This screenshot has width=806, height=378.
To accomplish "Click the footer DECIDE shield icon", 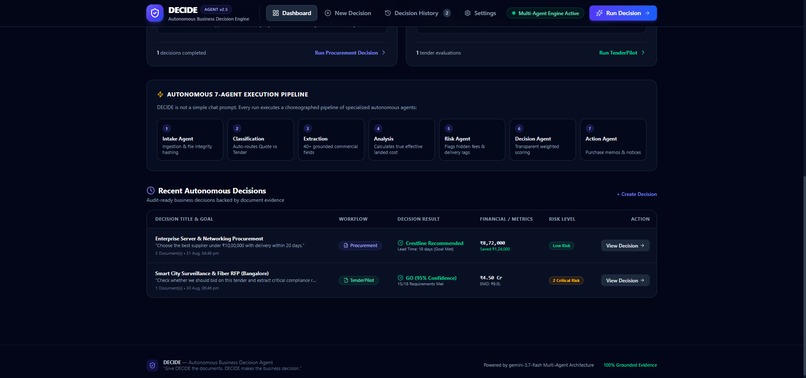I will tap(152, 365).
